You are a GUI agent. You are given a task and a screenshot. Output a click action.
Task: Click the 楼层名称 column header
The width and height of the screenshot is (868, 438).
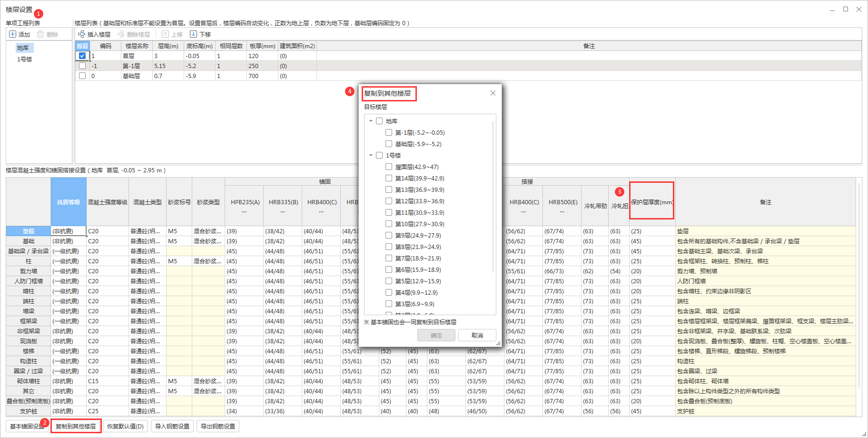tap(137, 46)
